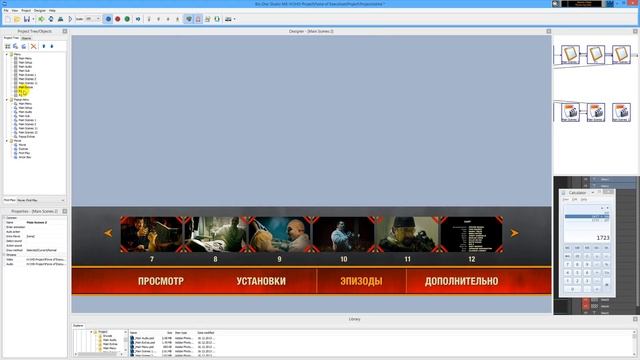640x360 pixels.
Task: Click the blue refresh arrows toolbar icon
Action: pyautogui.click(x=51, y=19)
